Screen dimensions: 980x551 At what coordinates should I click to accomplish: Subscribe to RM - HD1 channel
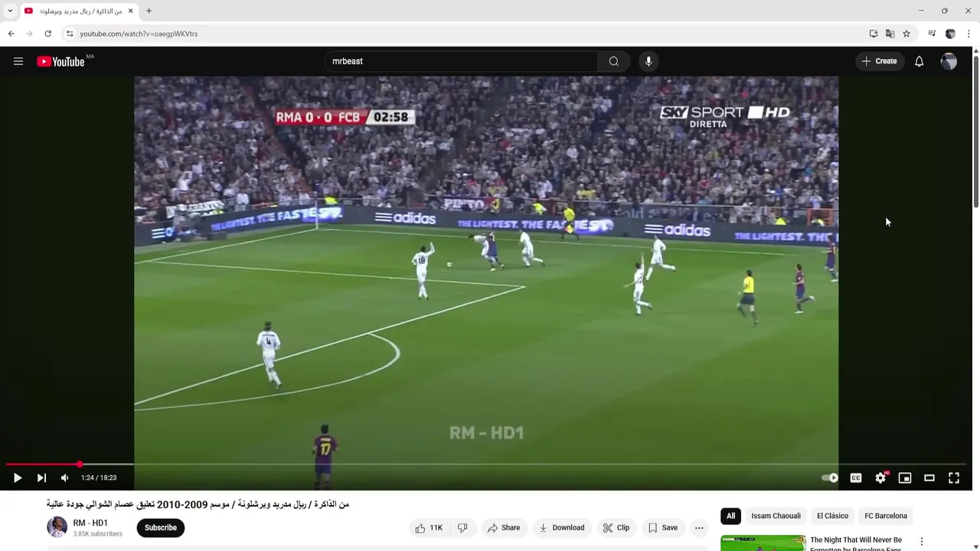[161, 527]
